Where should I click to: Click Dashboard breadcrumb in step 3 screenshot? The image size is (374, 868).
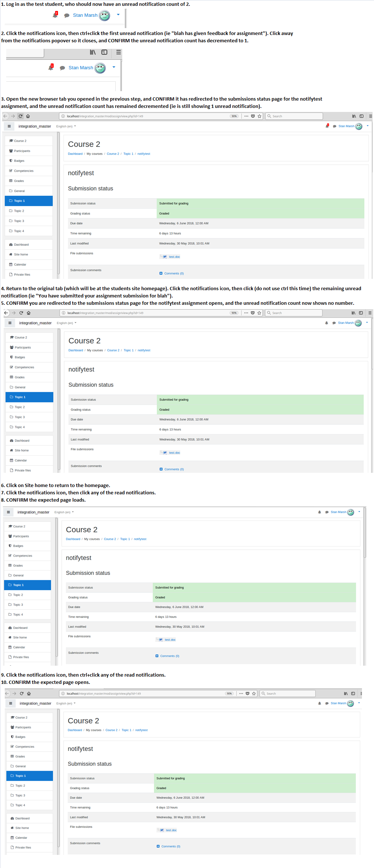click(75, 154)
